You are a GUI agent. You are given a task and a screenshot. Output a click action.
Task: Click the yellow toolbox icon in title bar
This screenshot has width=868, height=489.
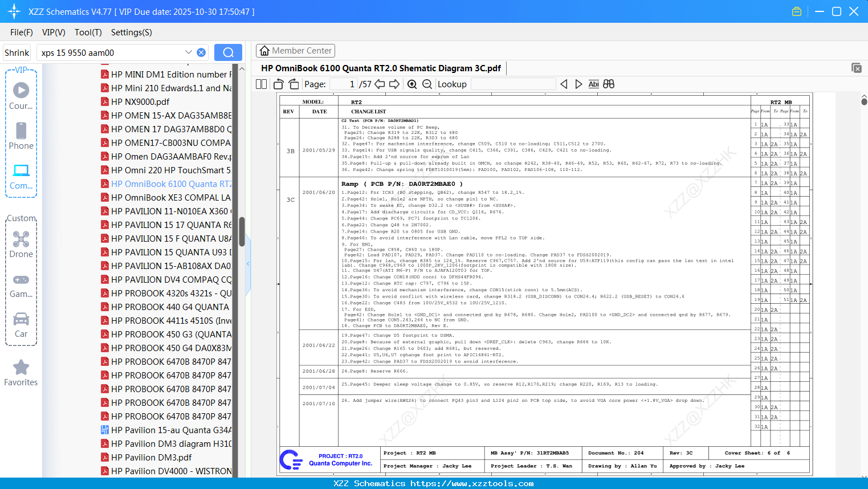click(x=797, y=11)
